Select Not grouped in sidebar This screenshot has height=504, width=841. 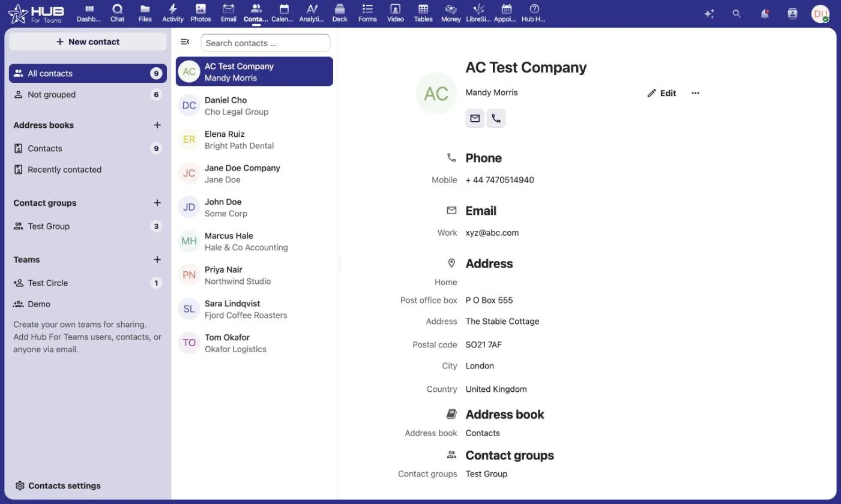(88, 94)
